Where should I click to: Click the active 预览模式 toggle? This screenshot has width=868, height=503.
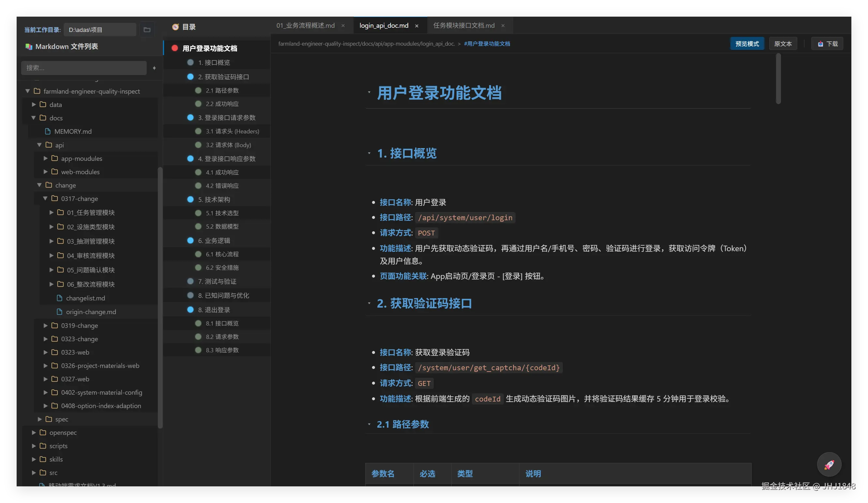[x=747, y=44]
